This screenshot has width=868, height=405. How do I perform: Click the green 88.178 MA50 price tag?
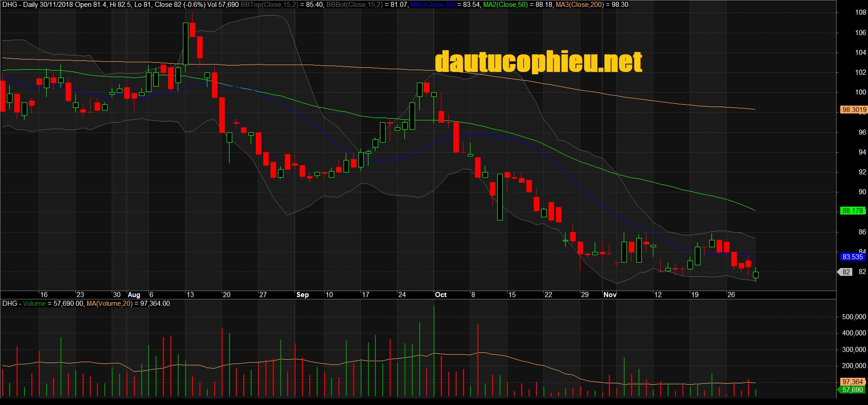(852, 211)
